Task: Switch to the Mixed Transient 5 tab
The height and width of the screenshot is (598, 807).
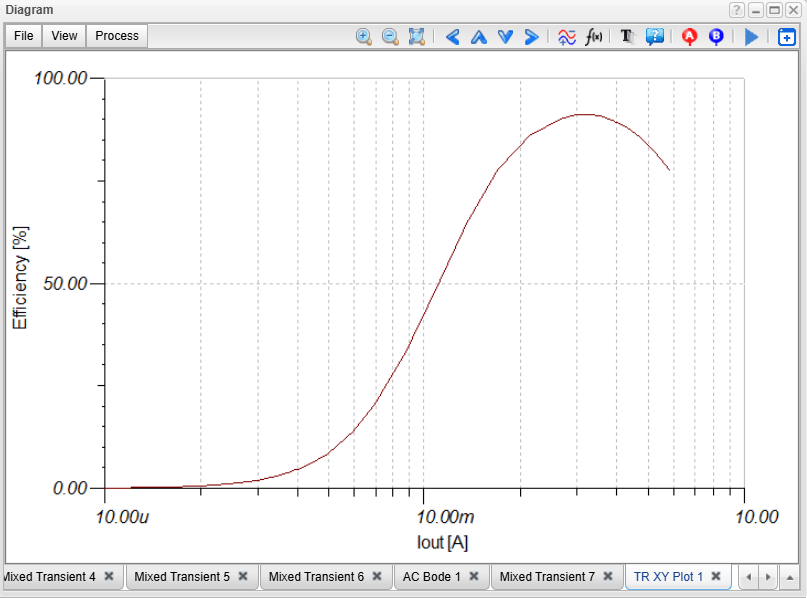Action: pos(181,577)
